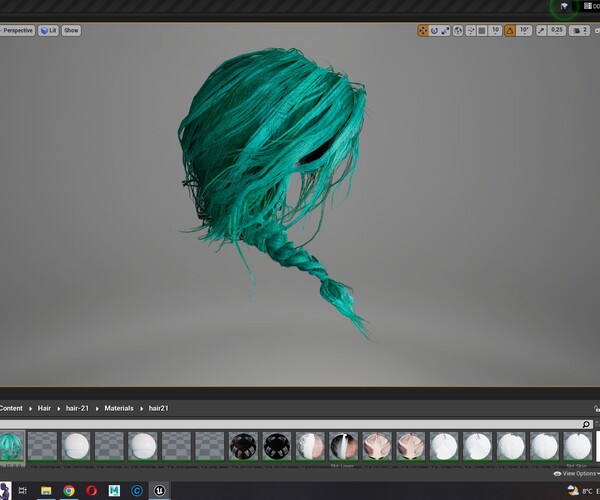The height and width of the screenshot is (500, 600).
Task: Click the figure icon at taskbar start
Action: coord(5,490)
